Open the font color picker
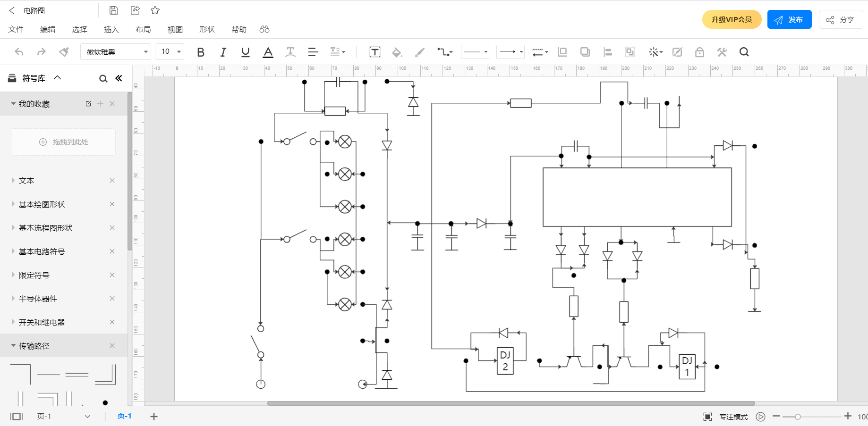This screenshot has width=868, height=426. coord(268,52)
